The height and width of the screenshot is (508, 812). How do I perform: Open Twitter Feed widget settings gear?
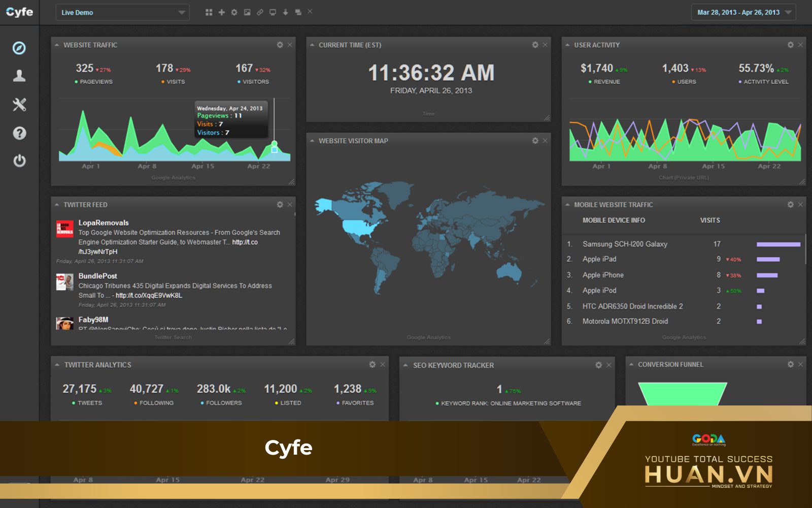click(x=280, y=204)
